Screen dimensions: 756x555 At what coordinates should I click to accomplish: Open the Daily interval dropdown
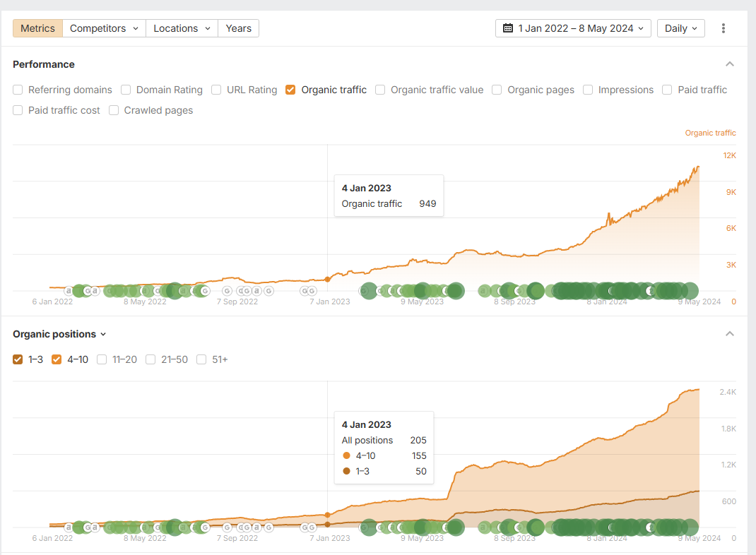[x=681, y=28]
